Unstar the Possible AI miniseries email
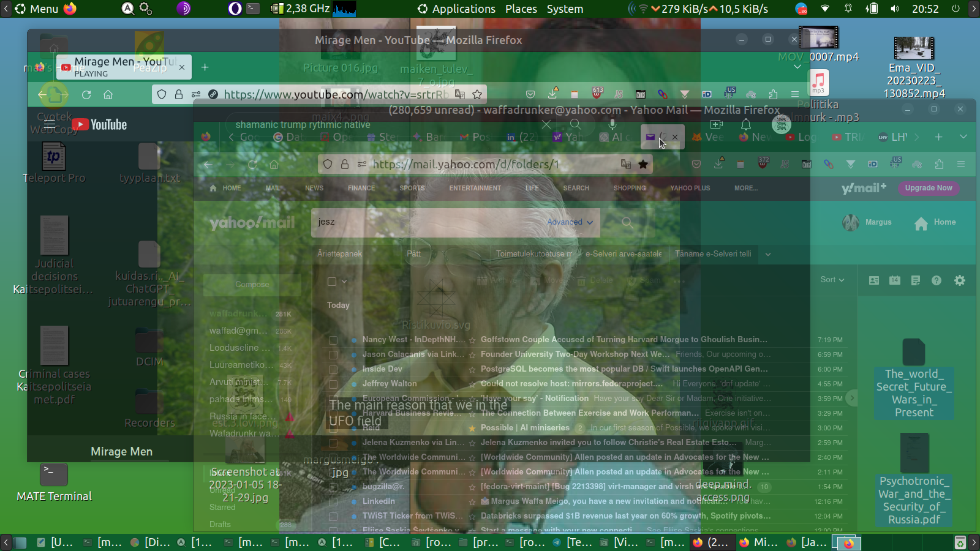The image size is (980, 551). (472, 428)
